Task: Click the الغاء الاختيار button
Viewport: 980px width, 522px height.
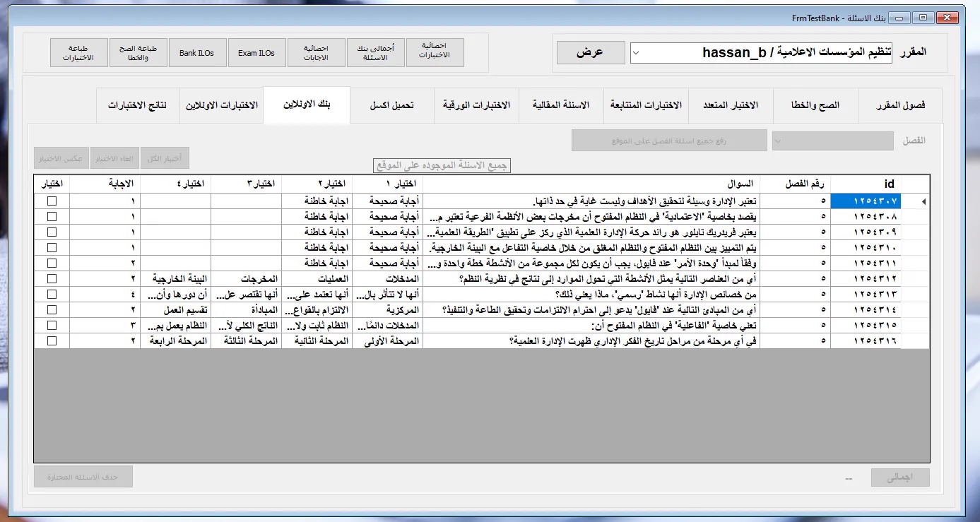Action: [113, 158]
